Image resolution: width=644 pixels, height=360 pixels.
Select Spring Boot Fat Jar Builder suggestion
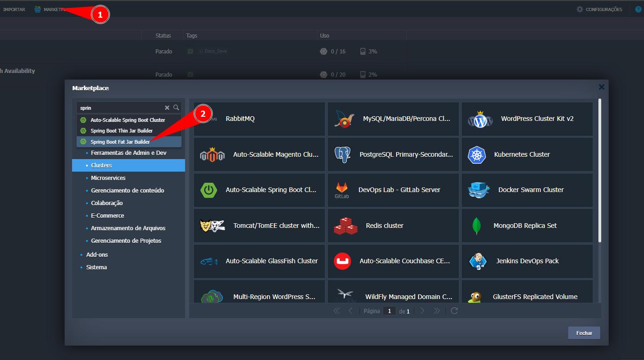click(120, 142)
